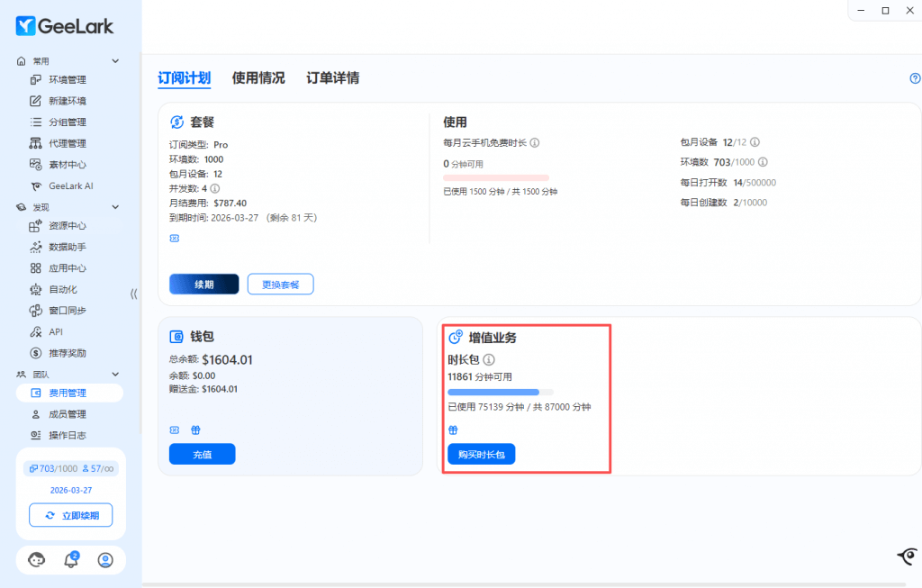Click the customer support face icon
The width and height of the screenshot is (922, 588).
click(37, 560)
